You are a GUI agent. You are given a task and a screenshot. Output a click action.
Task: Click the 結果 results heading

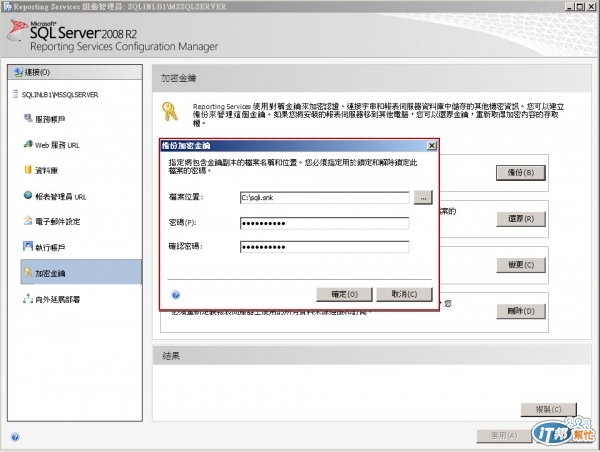[171, 356]
